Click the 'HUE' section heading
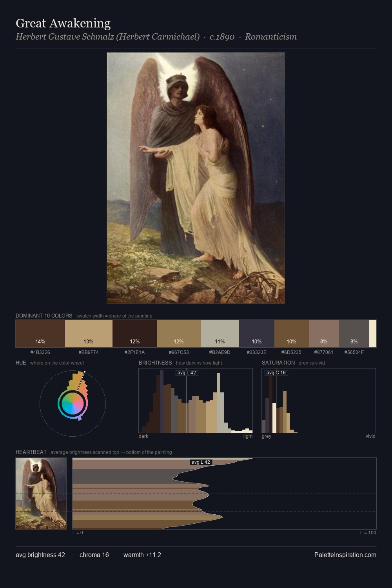Screen dimensions: 392x588 point(21,363)
